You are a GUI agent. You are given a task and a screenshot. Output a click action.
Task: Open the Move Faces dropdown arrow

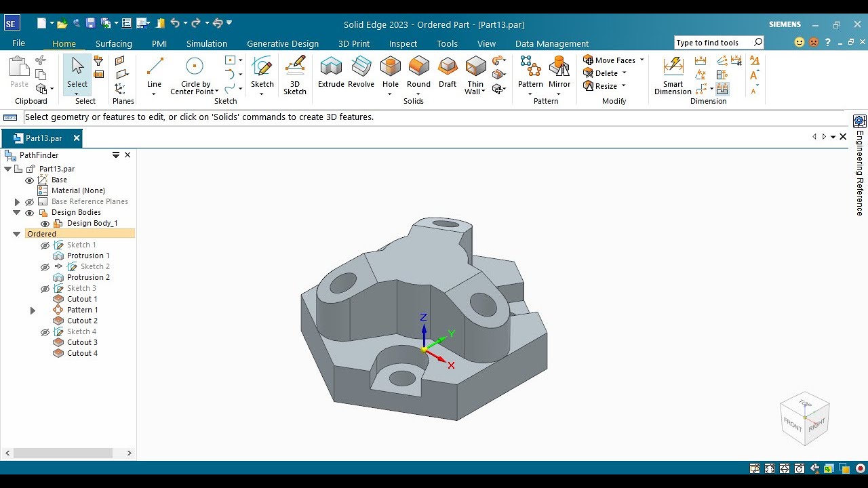click(x=642, y=60)
